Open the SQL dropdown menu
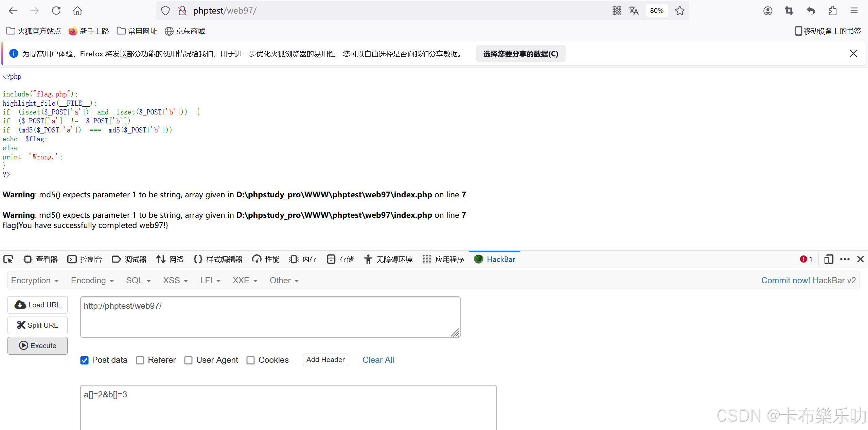This screenshot has height=430, width=868. tap(138, 281)
